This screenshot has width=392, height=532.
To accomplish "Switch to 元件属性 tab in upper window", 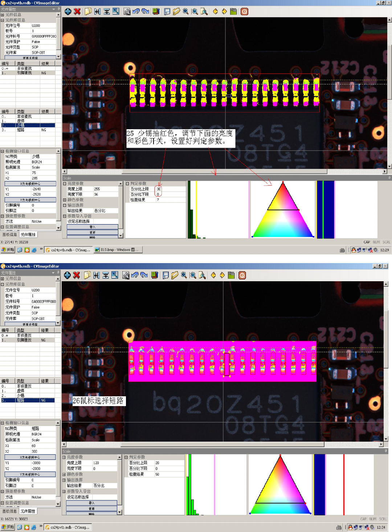I will point(28,234).
